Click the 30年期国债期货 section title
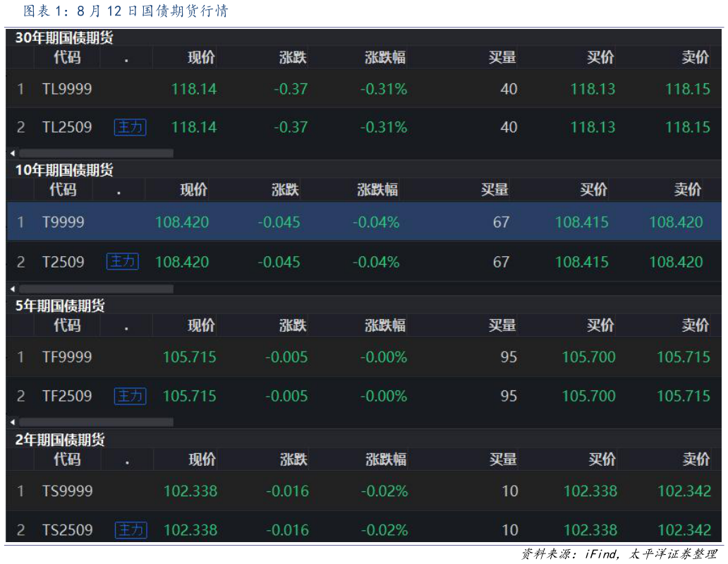The height and width of the screenshot is (564, 728). 64,38
